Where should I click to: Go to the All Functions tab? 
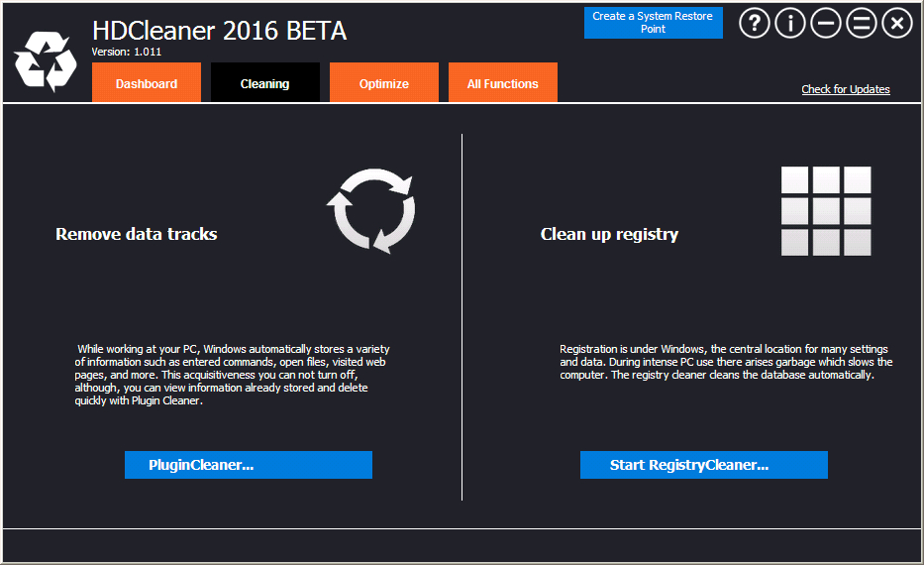tap(503, 82)
